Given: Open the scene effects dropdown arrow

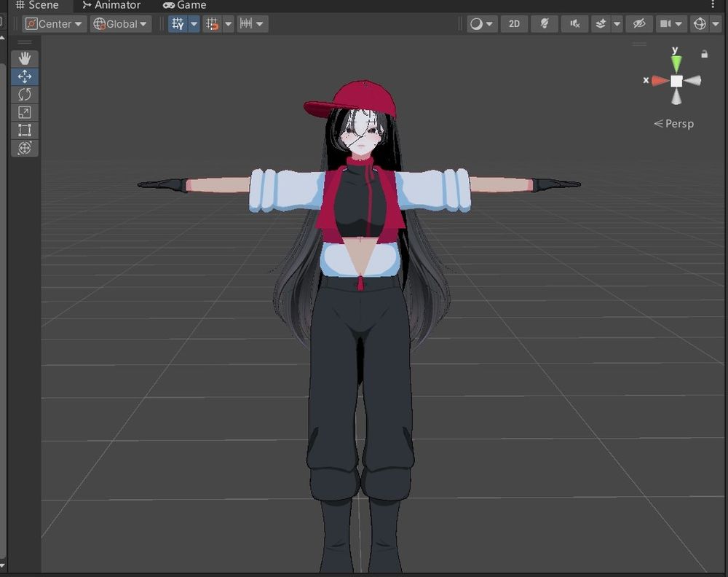Looking at the screenshot, I should [617, 24].
